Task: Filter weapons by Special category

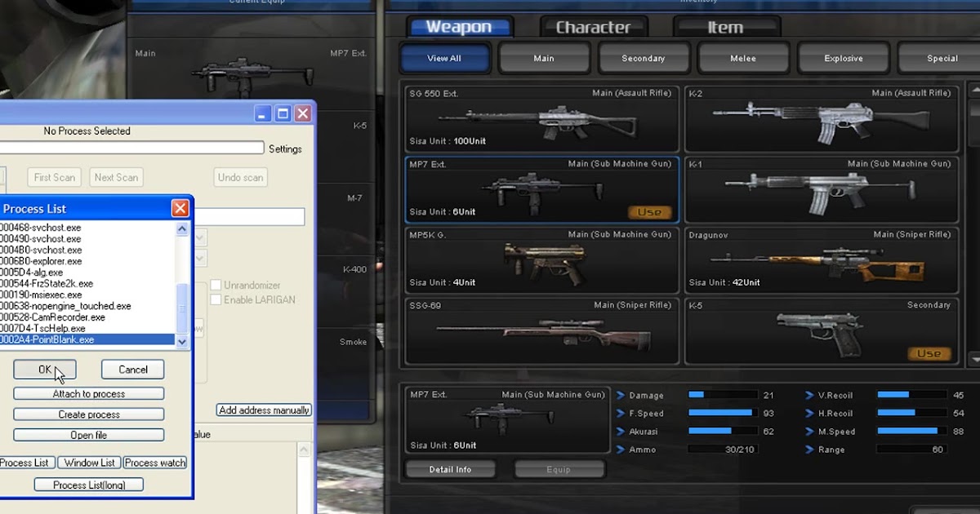Action: coord(941,59)
